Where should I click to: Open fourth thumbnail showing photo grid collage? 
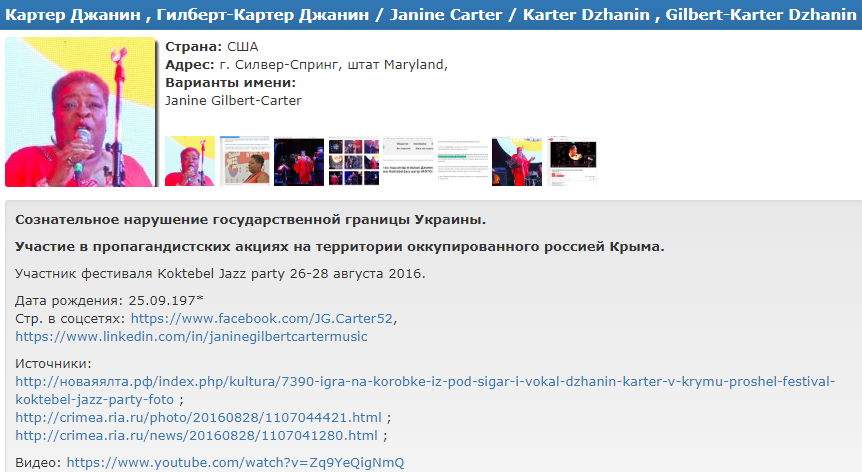(x=353, y=161)
